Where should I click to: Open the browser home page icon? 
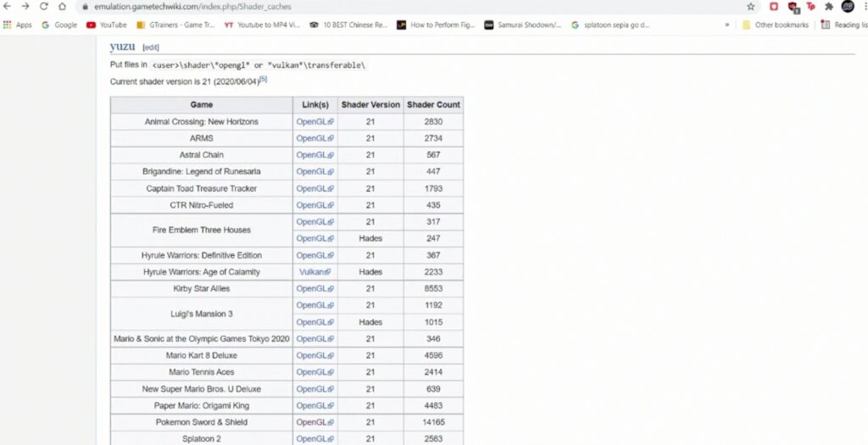click(x=62, y=7)
